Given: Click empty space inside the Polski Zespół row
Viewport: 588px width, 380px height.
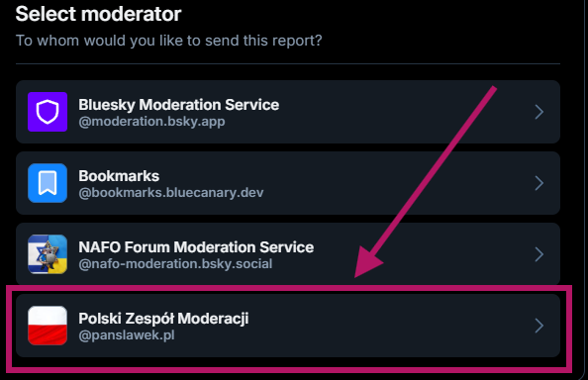Looking at the screenshot, I should click(375, 326).
